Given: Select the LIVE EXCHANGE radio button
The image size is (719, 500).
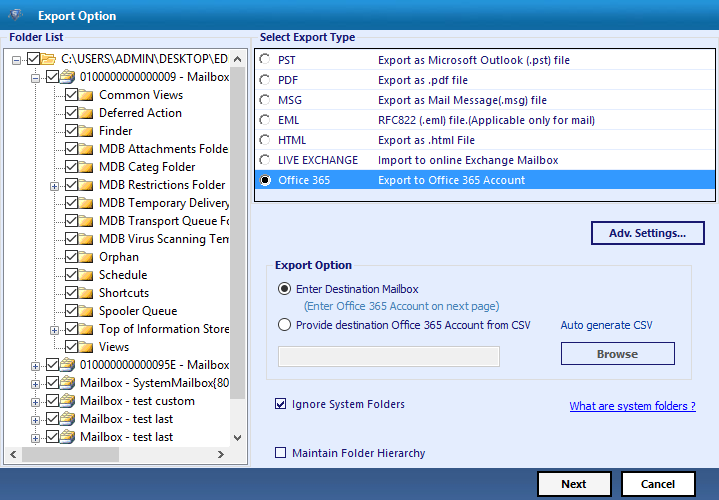Looking at the screenshot, I should [x=265, y=160].
